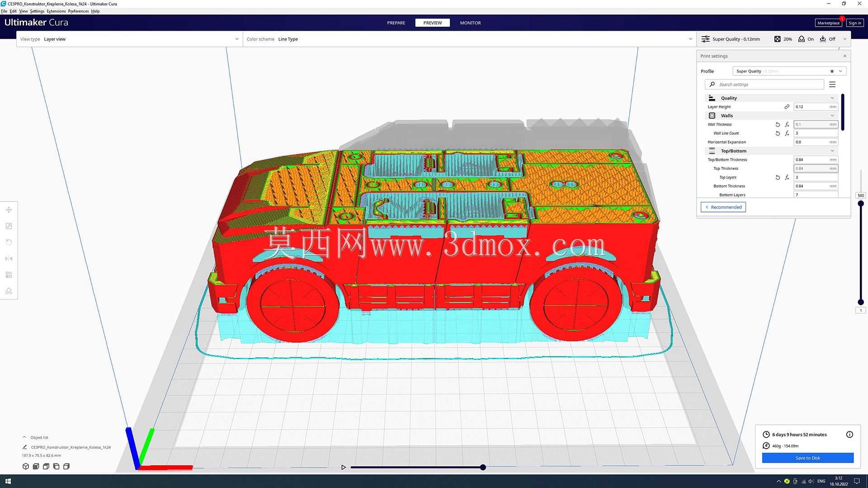
Task: Click the Top Layers fx icon
Action: click(x=787, y=177)
